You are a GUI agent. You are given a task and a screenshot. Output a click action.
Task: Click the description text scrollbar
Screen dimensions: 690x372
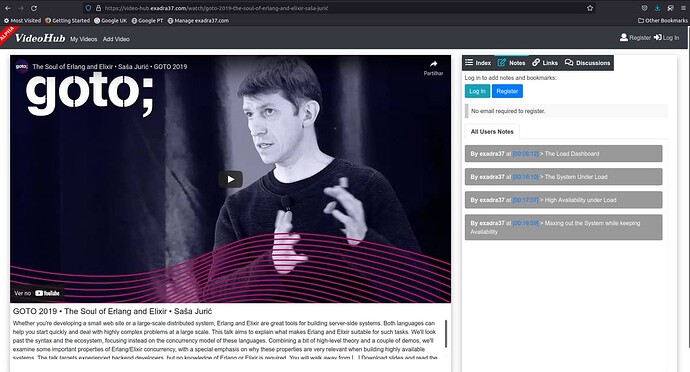(x=446, y=333)
